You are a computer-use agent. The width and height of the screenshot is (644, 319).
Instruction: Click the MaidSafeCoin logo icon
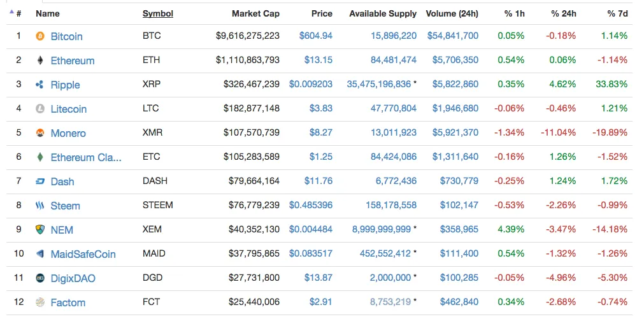click(x=40, y=253)
